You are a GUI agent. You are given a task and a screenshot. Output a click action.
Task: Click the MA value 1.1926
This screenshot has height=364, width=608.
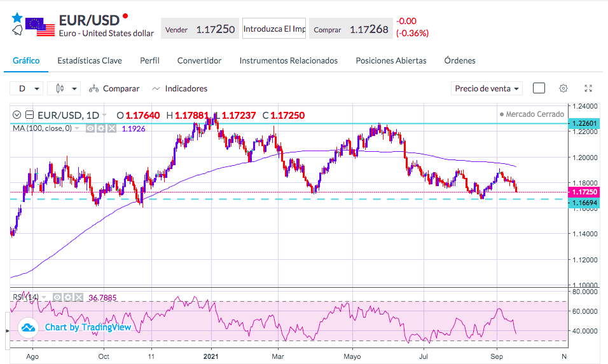[x=134, y=128]
